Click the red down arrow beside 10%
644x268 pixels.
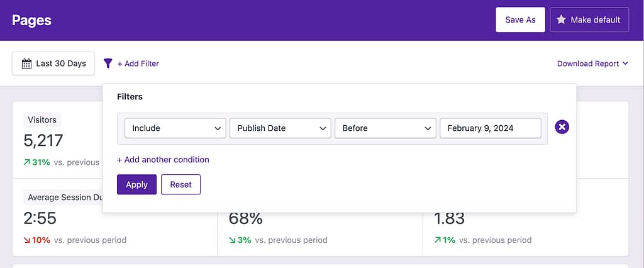26,240
